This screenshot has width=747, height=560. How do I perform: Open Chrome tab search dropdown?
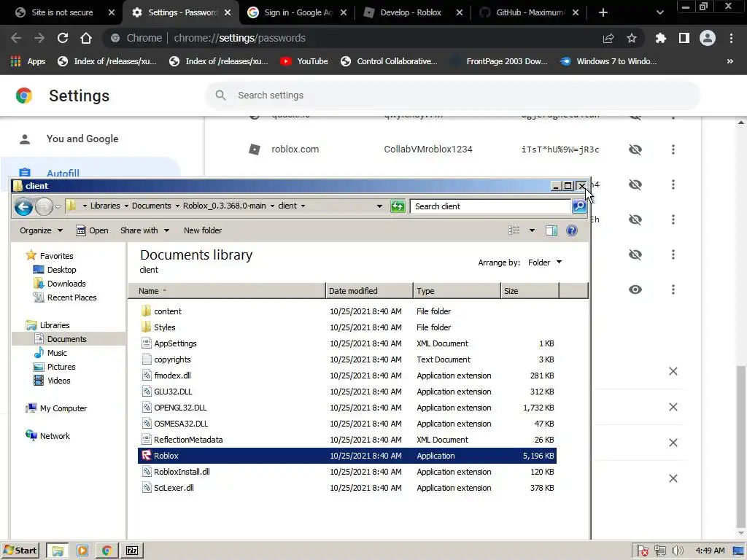click(x=659, y=12)
